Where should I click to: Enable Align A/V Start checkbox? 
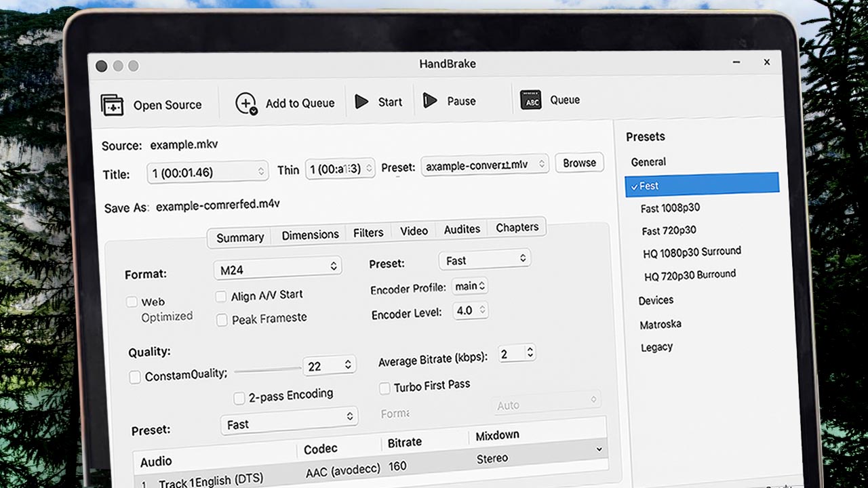coord(221,297)
